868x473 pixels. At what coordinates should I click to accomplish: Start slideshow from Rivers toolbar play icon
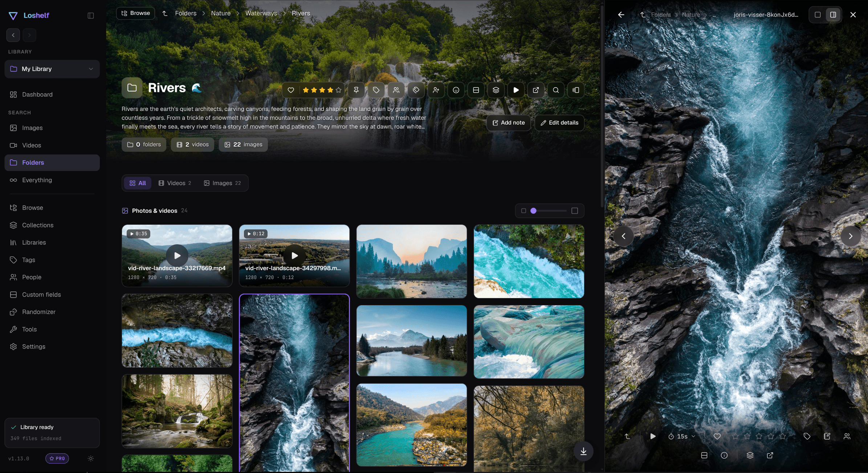click(516, 90)
